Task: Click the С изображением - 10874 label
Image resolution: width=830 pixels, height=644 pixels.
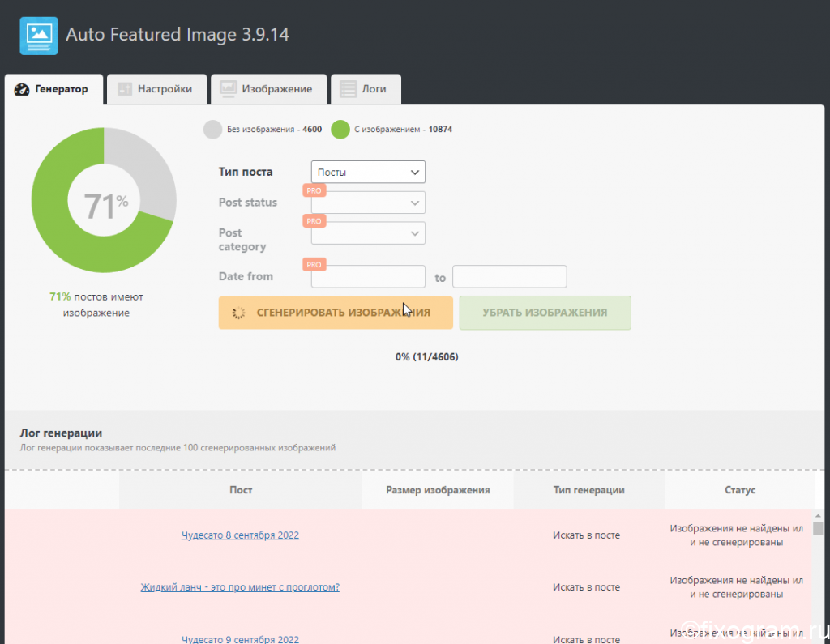Action: (403, 129)
